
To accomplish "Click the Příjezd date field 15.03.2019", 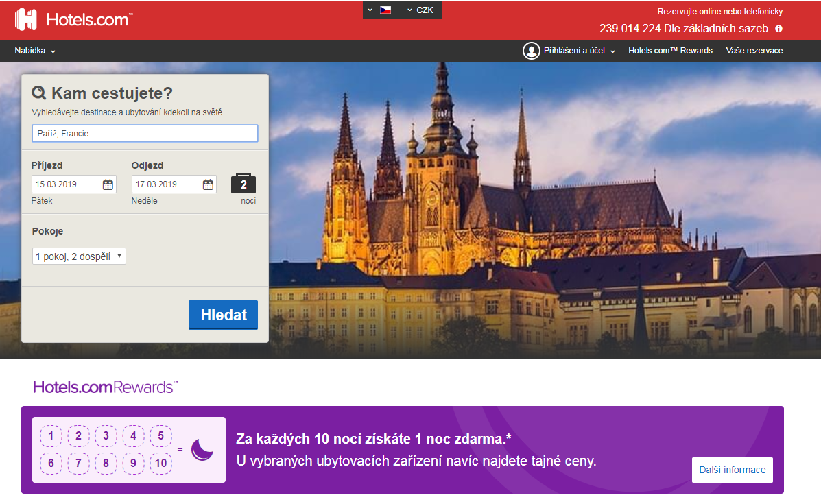I will [x=66, y=184].
